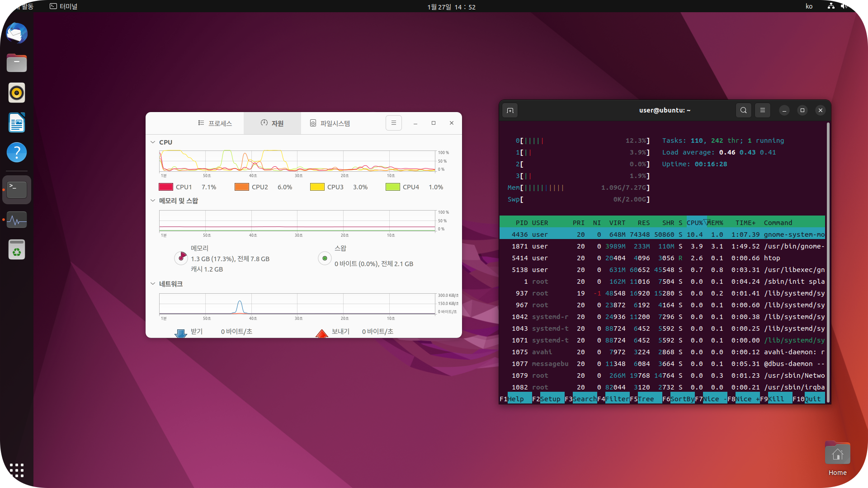Viewport: 868px width, 488px height.
Task: Open LibreOffice Writer from dock
Action: coord(17,123)
